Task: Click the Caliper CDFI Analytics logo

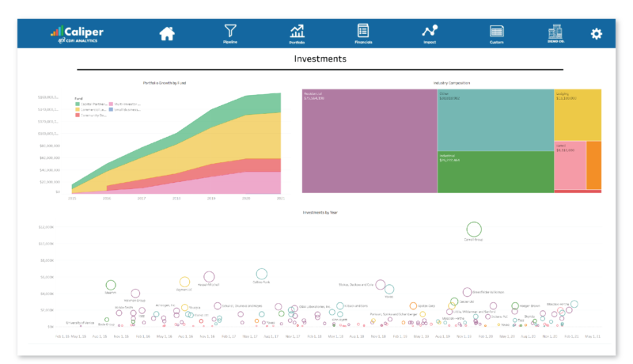Action: [x=77, y=34]
